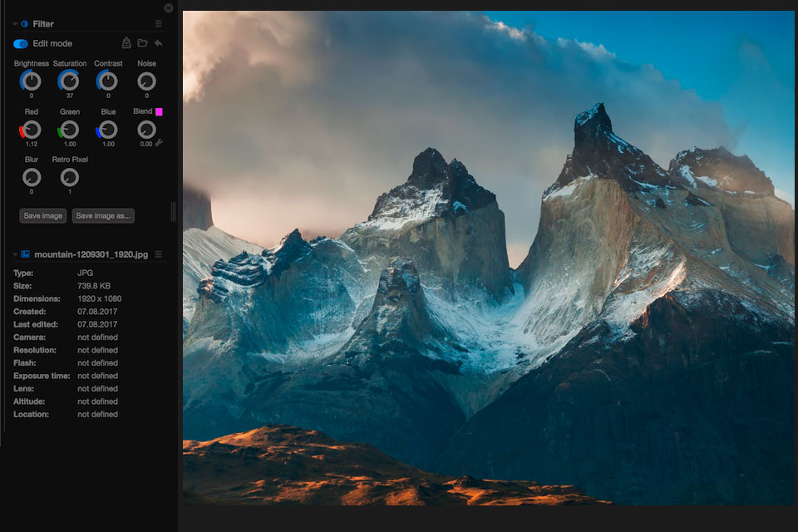Open the file info panel hamburger menu

158,254
